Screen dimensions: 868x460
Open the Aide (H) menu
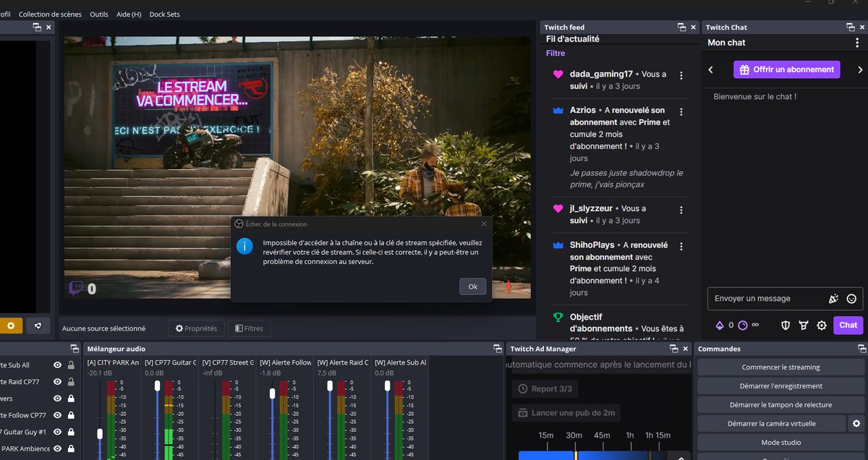[129, 14]
